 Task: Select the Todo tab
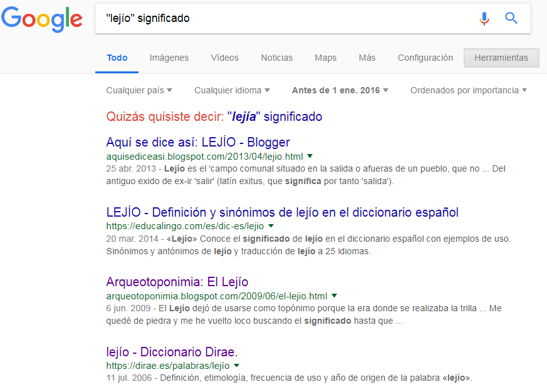(x=117, y=58)
